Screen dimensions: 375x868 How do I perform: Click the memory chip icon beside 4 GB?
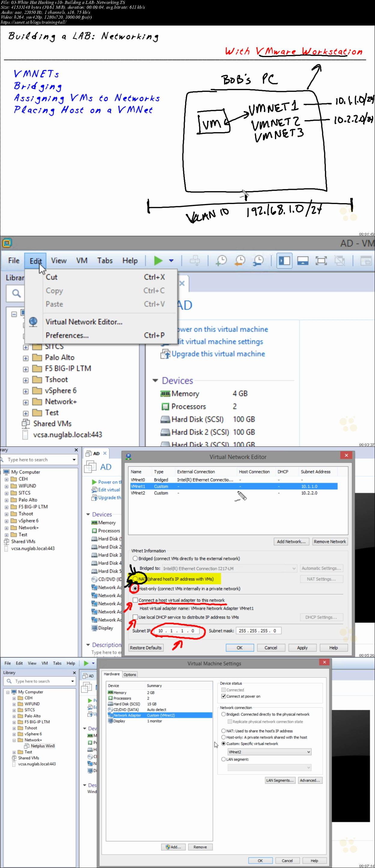coord(165,394)
